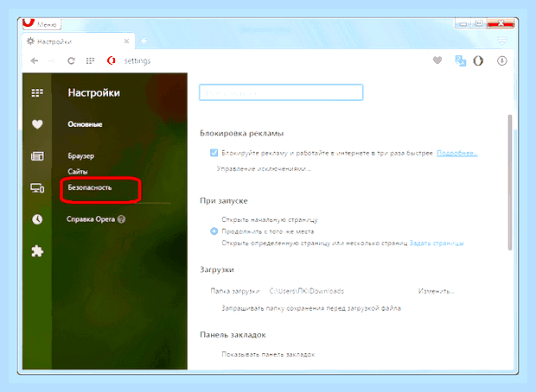This screenshot has width=536, height=392.
Task: Open the Opera 'Меню' button
Action: tap(41, 24)
